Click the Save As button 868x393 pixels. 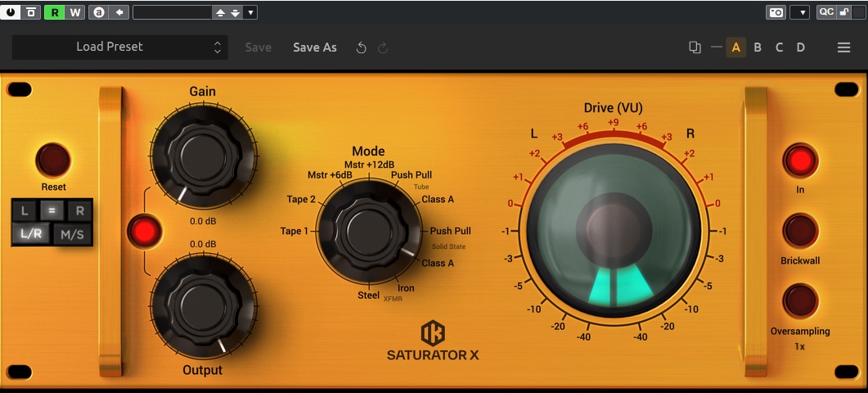click(314, 47)
